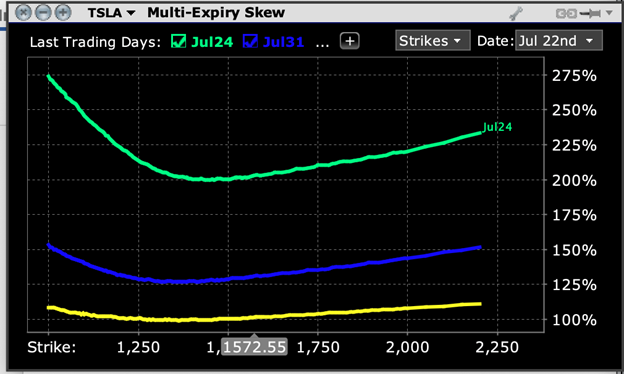The width and height of the screenshot is (624, 374).
Task: Click the Strike: axis label
Action: point(51,347)
